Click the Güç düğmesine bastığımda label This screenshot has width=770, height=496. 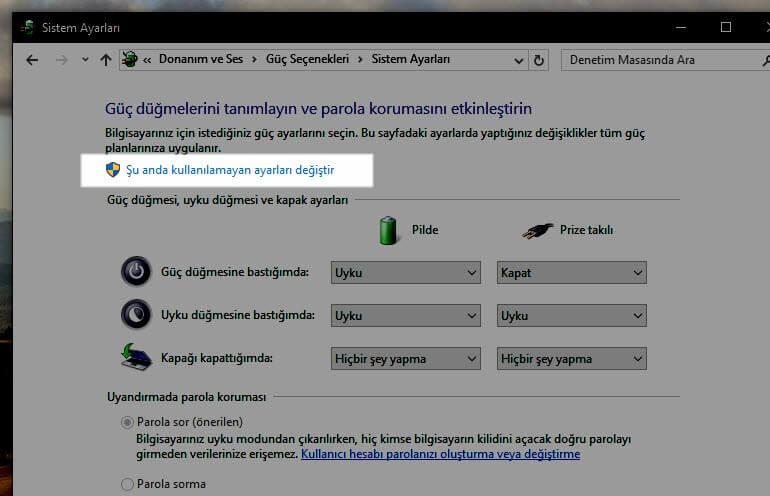pyautogui.click(x=235, y=272)
